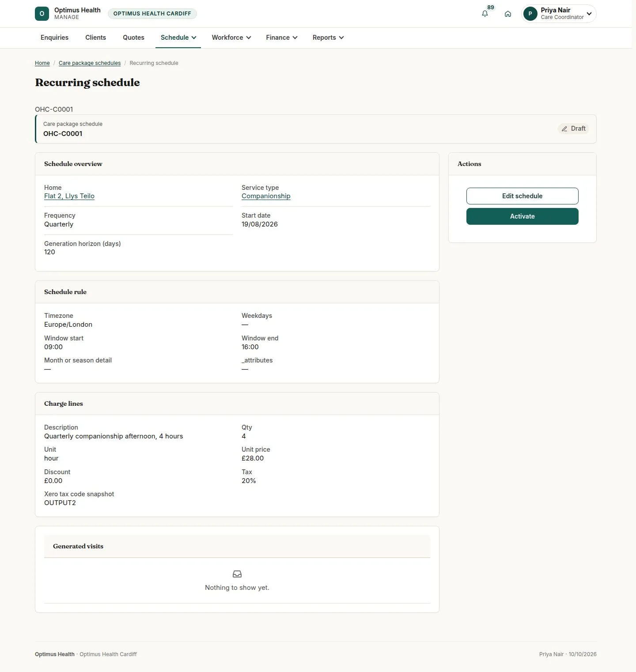The width and height of the screenshot is (636, 672).
Task: Click the Quarterly companionship afternoon description
Action: [x=114, y=436]
